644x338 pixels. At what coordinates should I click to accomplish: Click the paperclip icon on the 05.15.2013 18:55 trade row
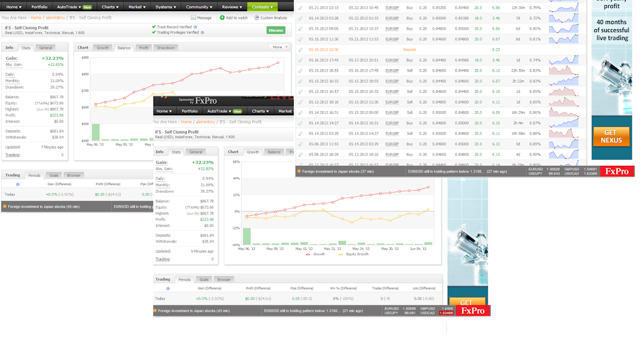pyautogui.click(x=300, y=70)
